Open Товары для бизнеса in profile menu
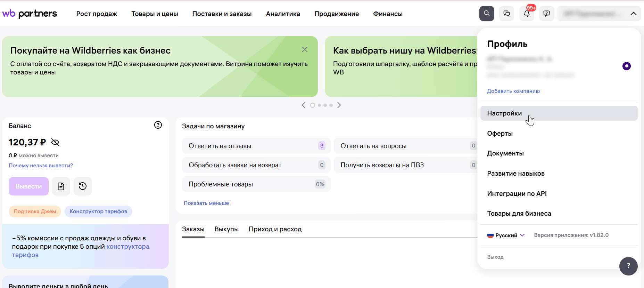The width and height of the screenshot is (644, 288). [559, 214]
